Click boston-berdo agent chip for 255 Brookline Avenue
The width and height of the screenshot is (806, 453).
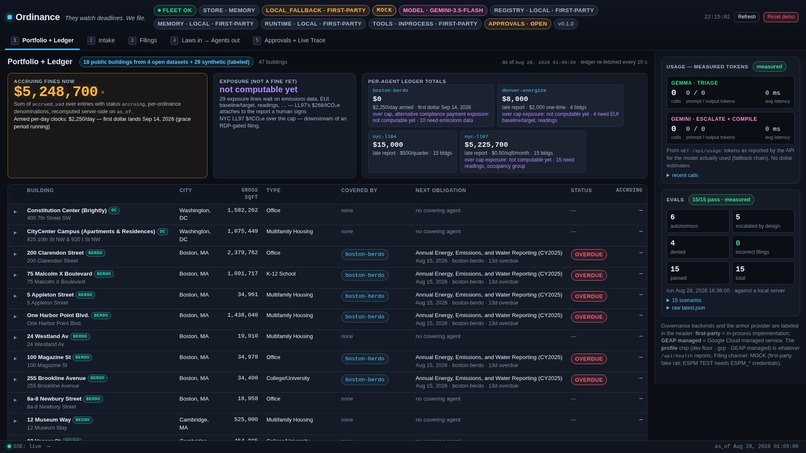pyautogui.click(x=364, y=380)
